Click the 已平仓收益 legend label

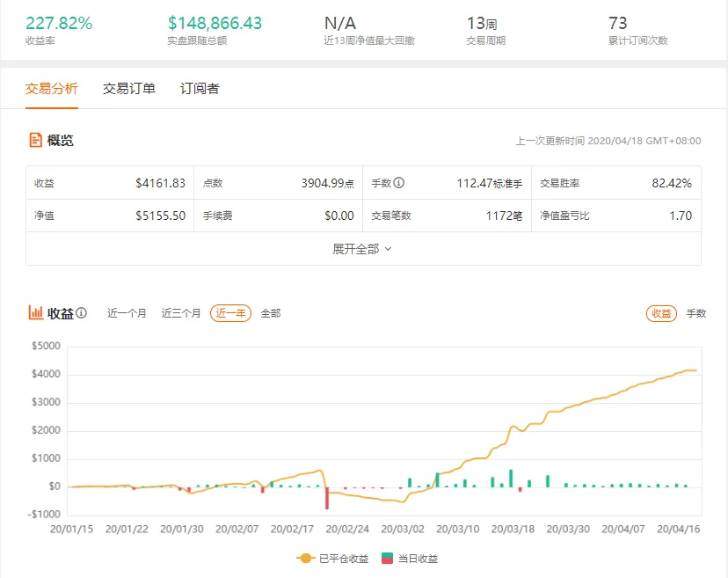(x=344, y=559)
